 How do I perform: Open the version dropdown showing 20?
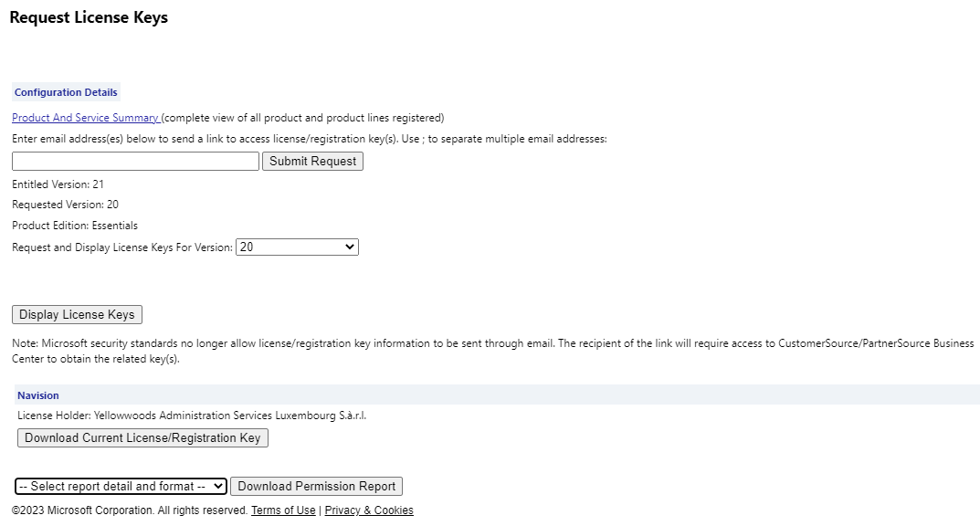click(x=296, y=247)
